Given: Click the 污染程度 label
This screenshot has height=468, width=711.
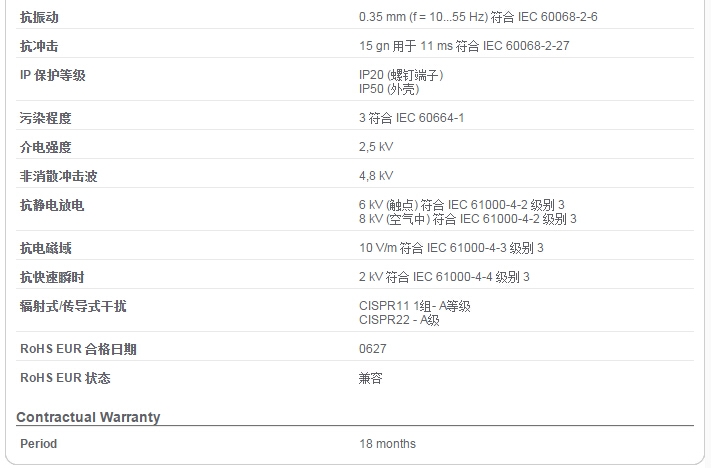Looking at the screenshot, I should coord(45,118).
